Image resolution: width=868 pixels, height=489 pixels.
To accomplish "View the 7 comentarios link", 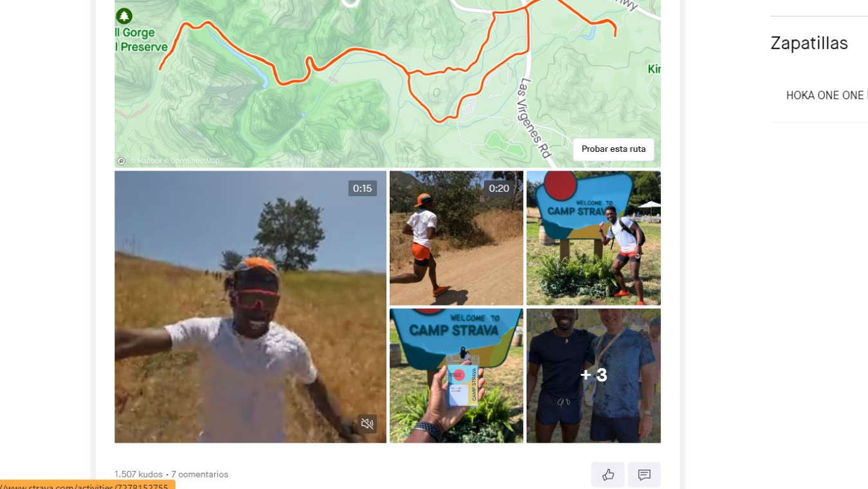I will 199,474.
